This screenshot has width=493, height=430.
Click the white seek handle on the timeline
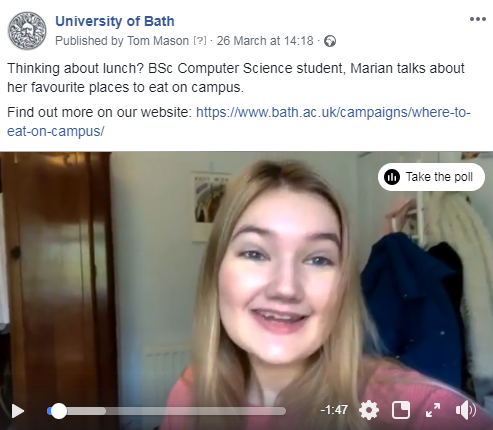click(x=59, y=411)
